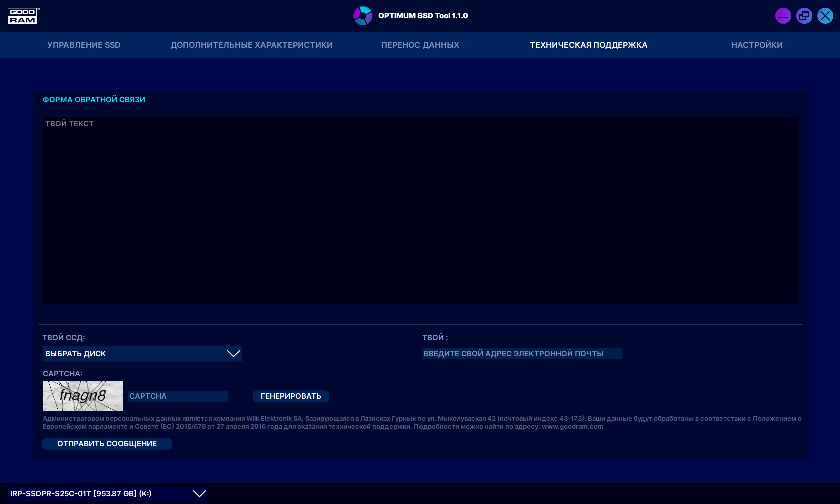The width and height of the screenshot is (840, 504).
Task: Focus the CAPTCHA text input field
Action: [177, 396]
